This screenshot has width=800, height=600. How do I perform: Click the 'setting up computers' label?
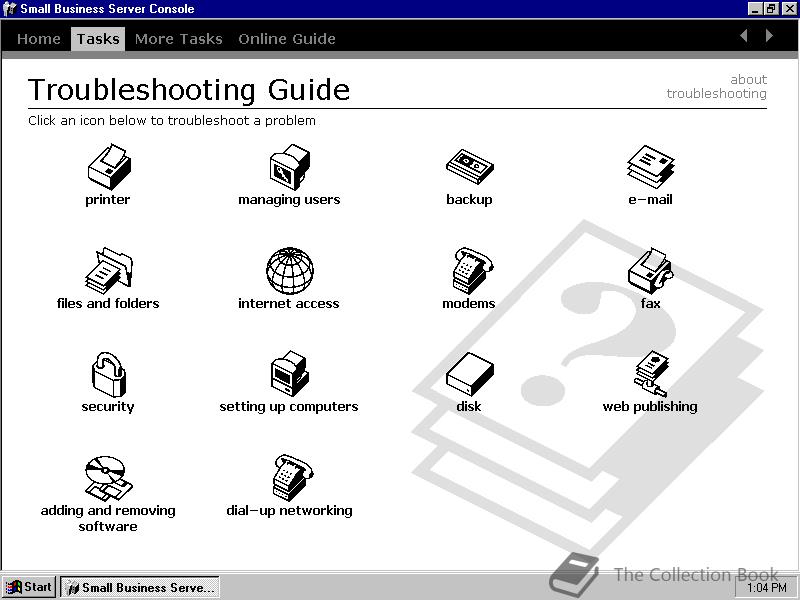point(289,407)
